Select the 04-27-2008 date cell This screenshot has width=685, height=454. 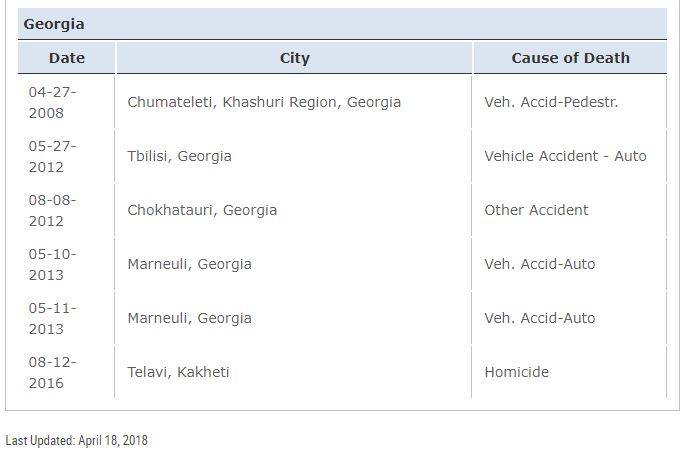tap(52, 102)
